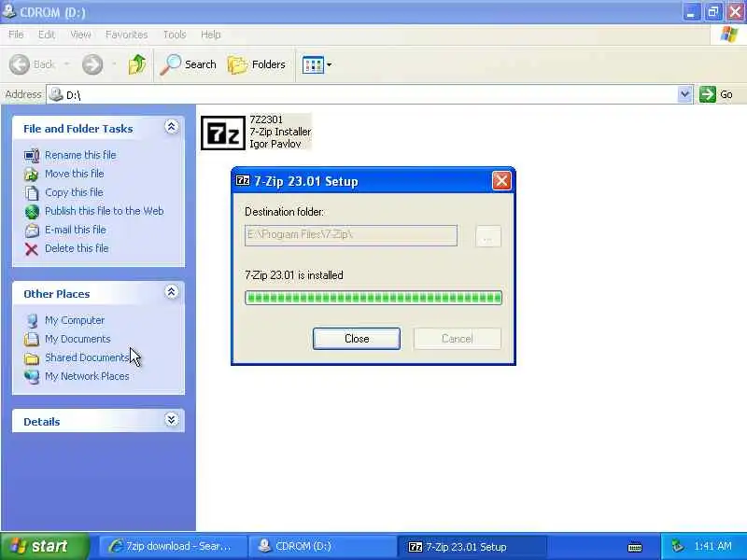Screen dimensions: 747x560
Task: Click the installation progress bar
Action: pyautogui.click(x=373, y=298)
